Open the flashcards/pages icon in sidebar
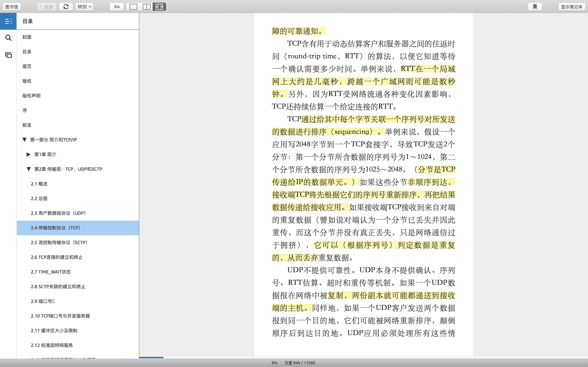The width and height of the screenshot is (588, 367). click(8, 55)
